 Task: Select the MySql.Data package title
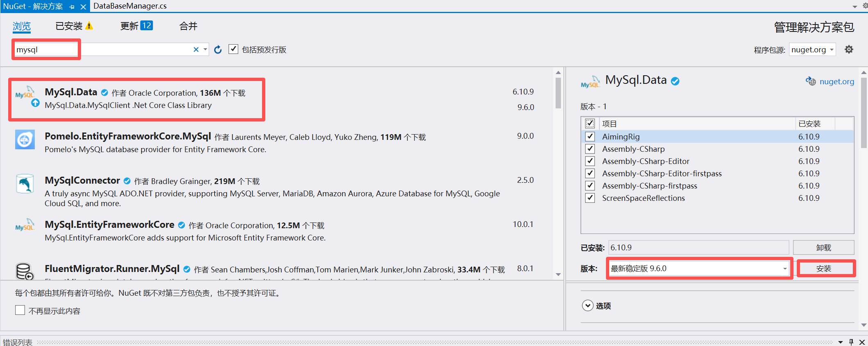[71, 92]
